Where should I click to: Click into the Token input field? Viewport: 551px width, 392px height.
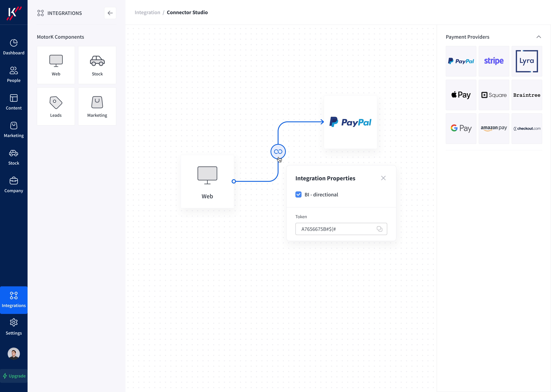(x=341, y=229)
